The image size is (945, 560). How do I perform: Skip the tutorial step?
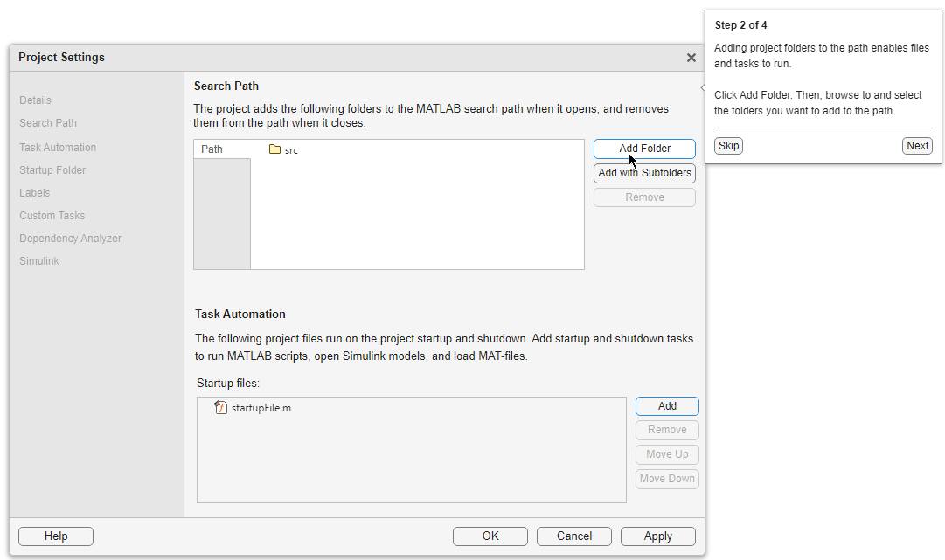[x=728, y=146]
